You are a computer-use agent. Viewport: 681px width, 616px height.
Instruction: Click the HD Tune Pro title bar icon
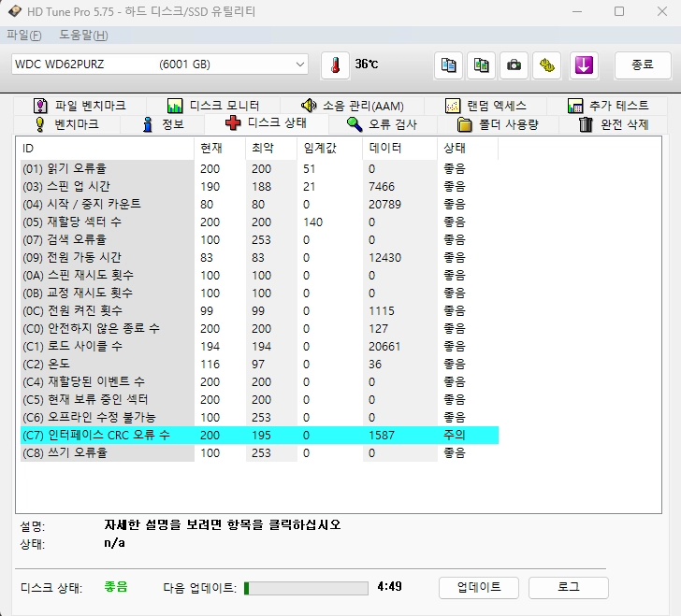15,11
